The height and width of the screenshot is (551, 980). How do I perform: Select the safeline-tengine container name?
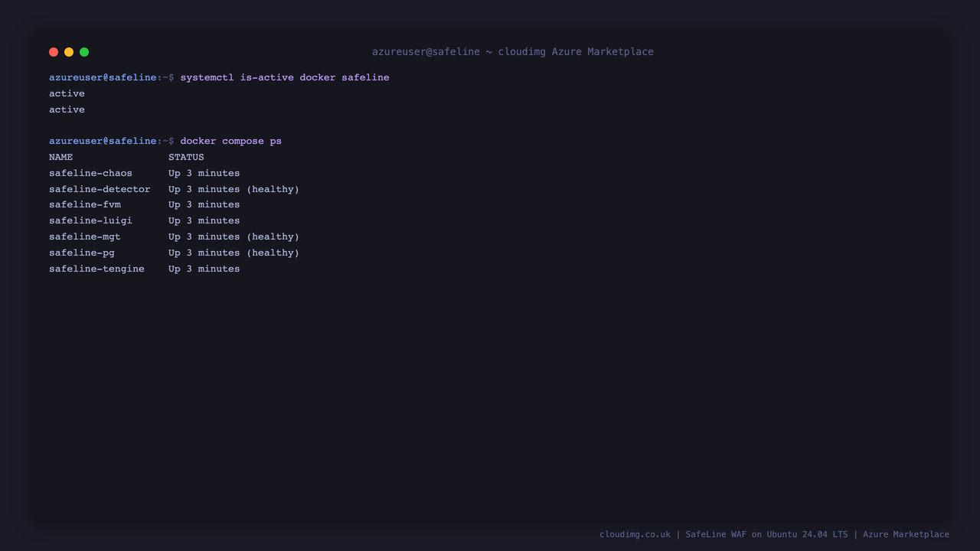click(x=96, y=269)
